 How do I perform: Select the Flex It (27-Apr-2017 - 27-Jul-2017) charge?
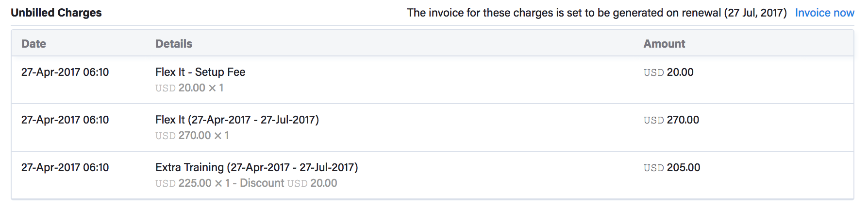point(237,120)
